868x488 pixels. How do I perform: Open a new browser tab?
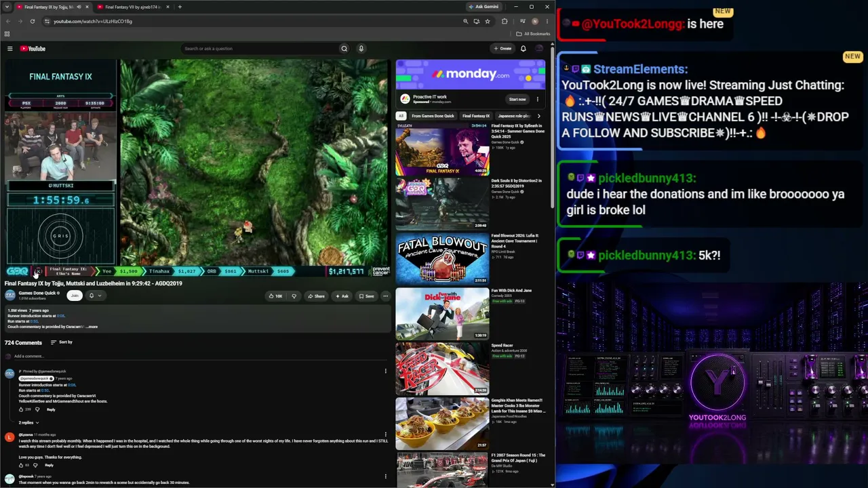[180, 7]
